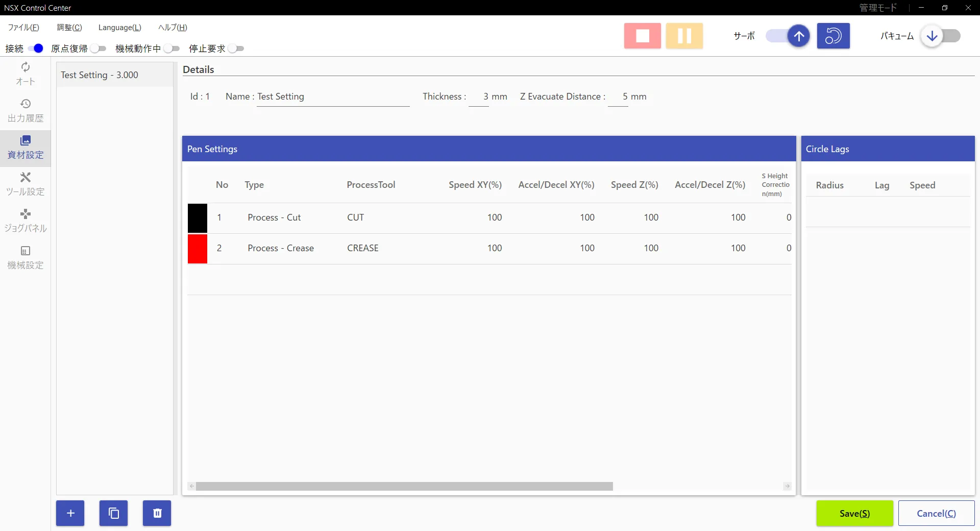This screenshot has height=531, width=980.
Task: Click the 'Process - Cut' type cell
Action: (x=274, y=218)
